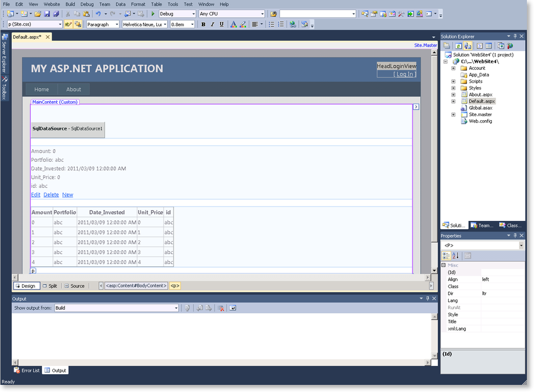This screenshot has height=392, width=534.
Task: Click the Paste clipboard icon
Action: [87, 14]
